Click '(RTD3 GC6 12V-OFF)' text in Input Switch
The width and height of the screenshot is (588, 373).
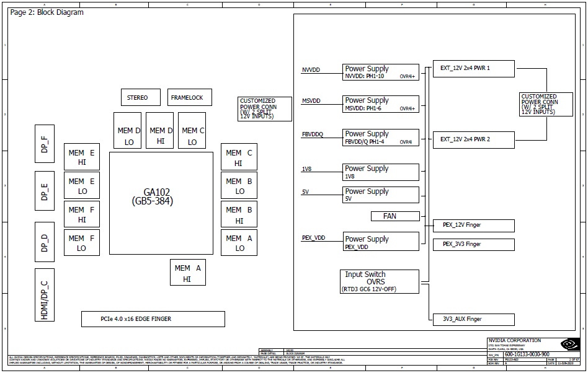(x=369, y=289)
